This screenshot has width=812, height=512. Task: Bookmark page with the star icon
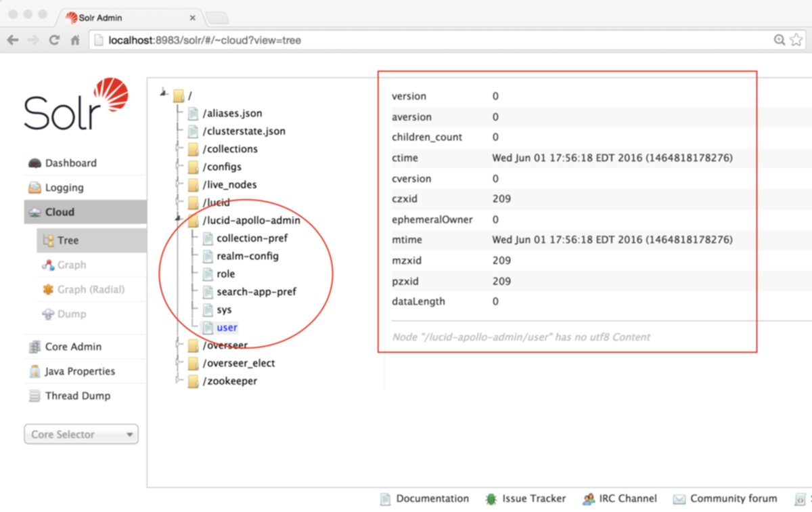click(796, 40)
